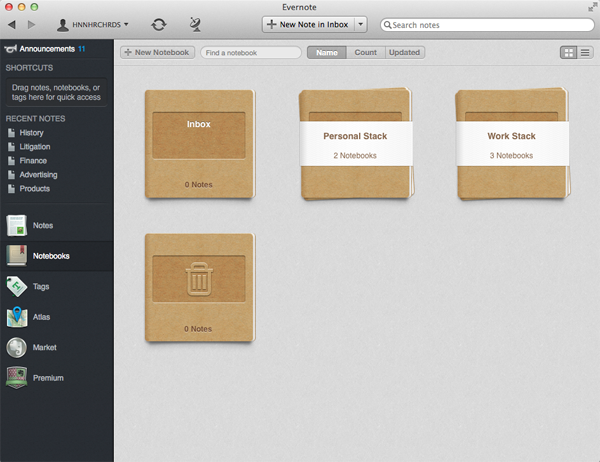Click the plus icon in New Notebook
The width and height of the screenshot is (600, 462).
tap(128, 52)
